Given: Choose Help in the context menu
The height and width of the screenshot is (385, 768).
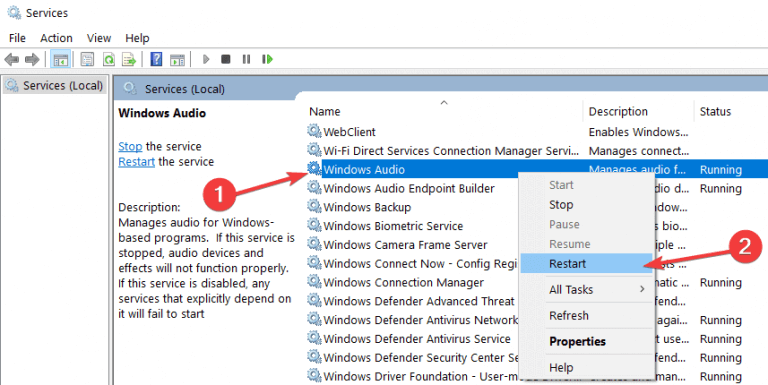Looking at the screenshot, I should pos(586,368).
